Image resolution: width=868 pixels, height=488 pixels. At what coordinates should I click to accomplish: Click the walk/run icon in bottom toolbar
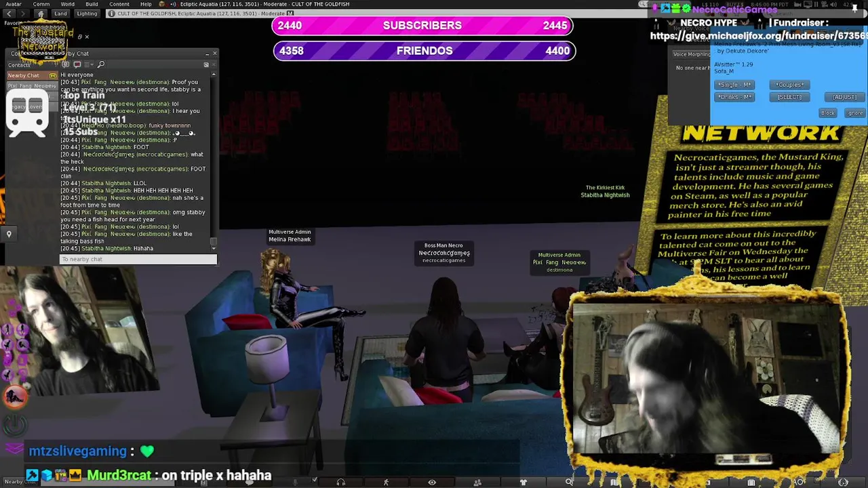(386, 483)
